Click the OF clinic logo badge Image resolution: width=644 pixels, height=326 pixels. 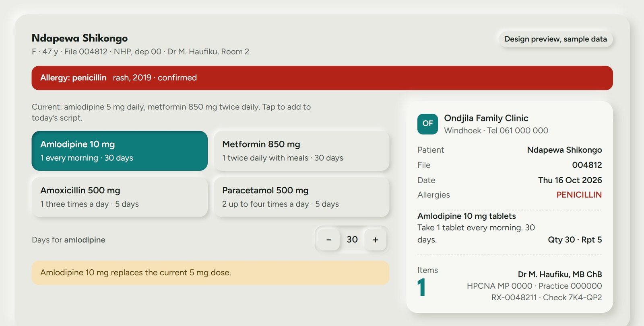coord(428,124)
